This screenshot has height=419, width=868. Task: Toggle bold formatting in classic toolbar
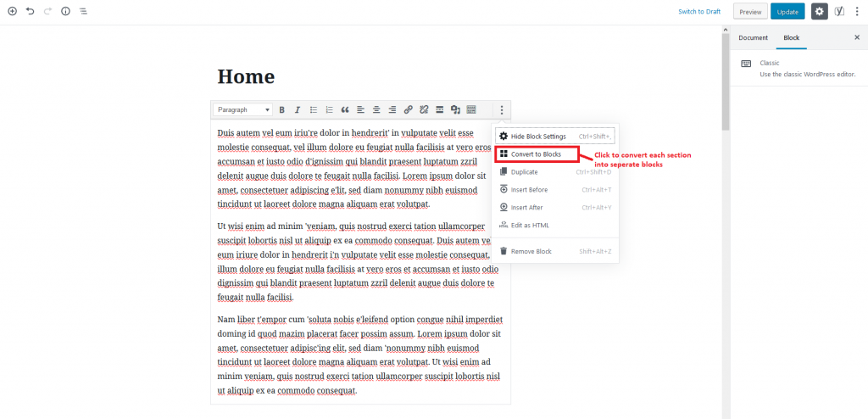point(282,110)
